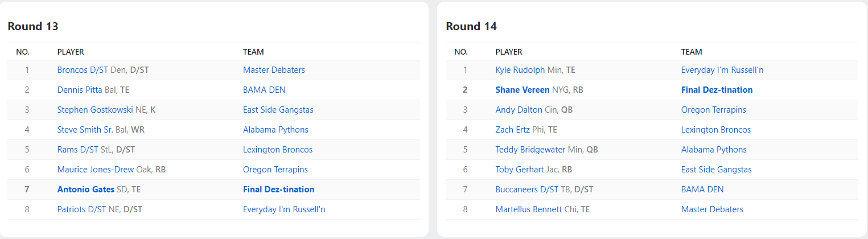This screenshot has width=868, height=239.
Task: Open Kyle Rudolph player profile
Action: click(x=520, y=70)
